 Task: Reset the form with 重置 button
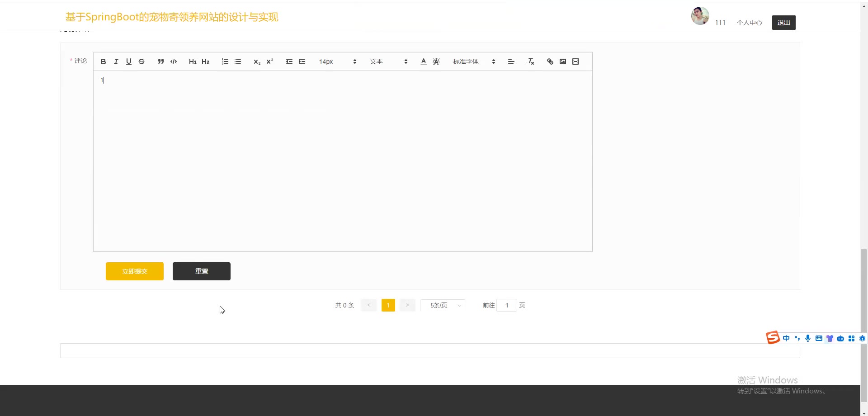point(202,271)
